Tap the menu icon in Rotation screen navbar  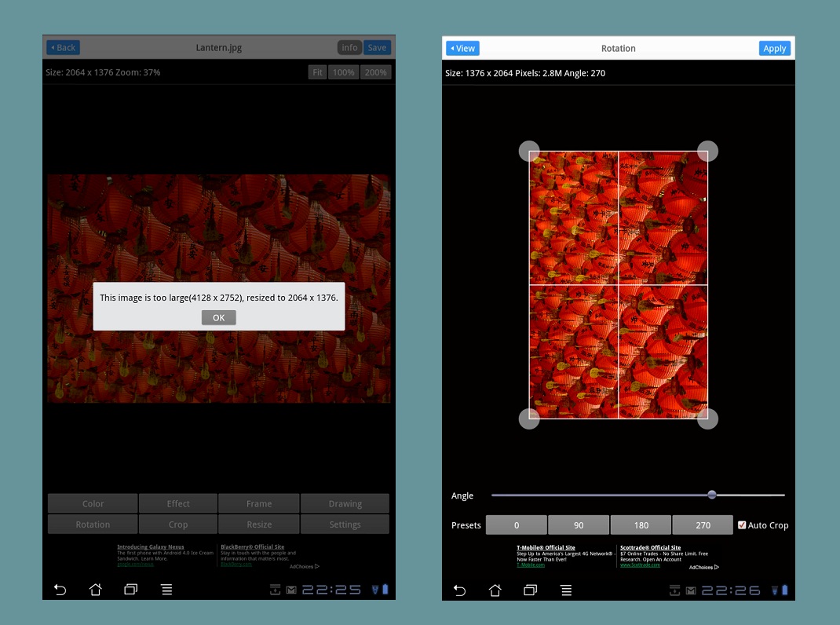(566, 590)
